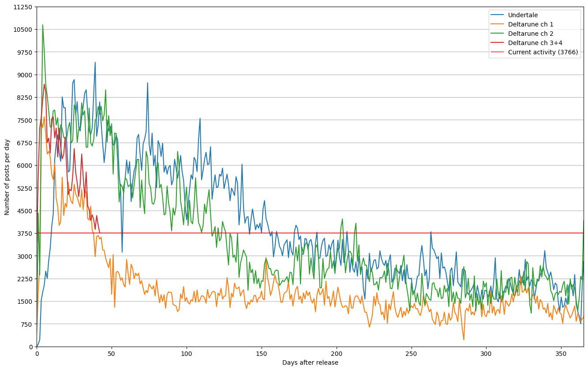The width and height of the screenshot is (588, 370).
Task: Click the x-axis label Days after release
Action: click(x=310, y=363)
